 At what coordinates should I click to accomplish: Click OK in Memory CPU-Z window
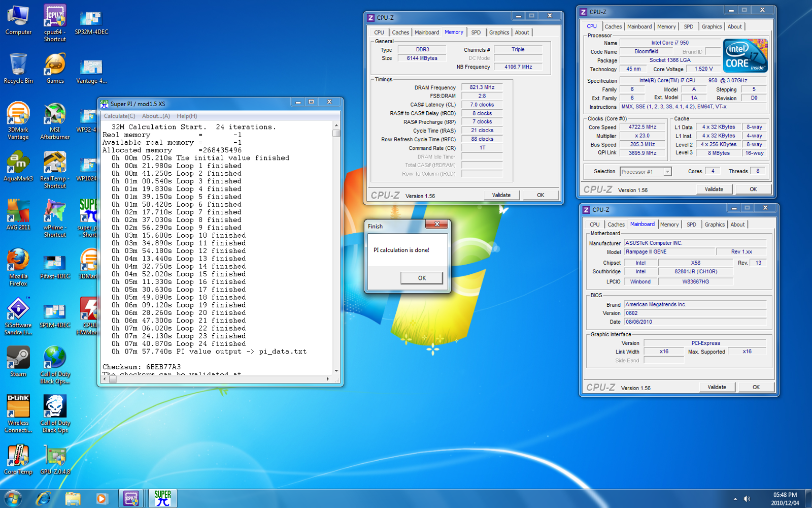point(540,195)
